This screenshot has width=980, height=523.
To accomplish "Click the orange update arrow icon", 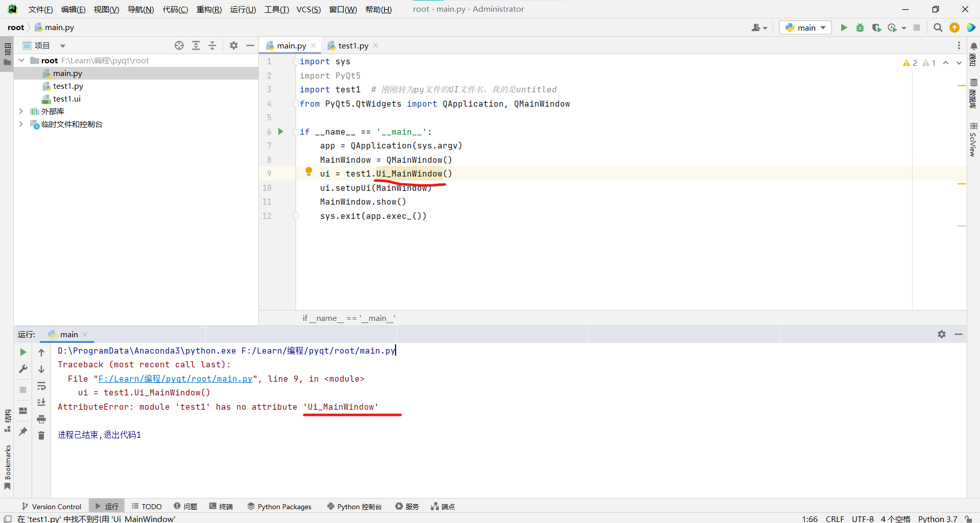I will point(954,28).
